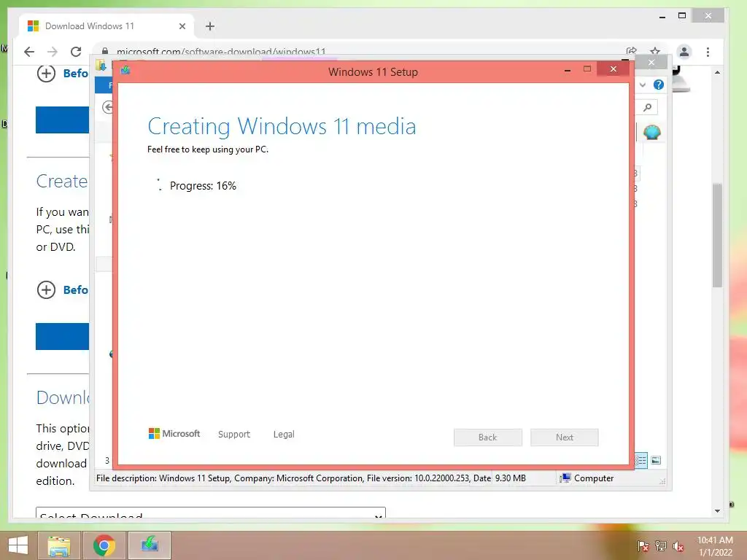The image size is (747, 560).
Task: Open the Windows Start button
Action: point(18,545)
